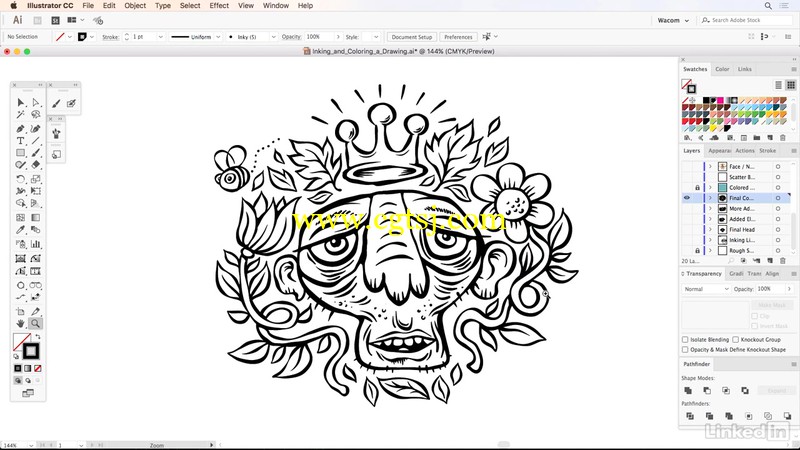
Task: Show the hidden More Ad... layer
Action: pyautogui.click(x=687, y=209)
